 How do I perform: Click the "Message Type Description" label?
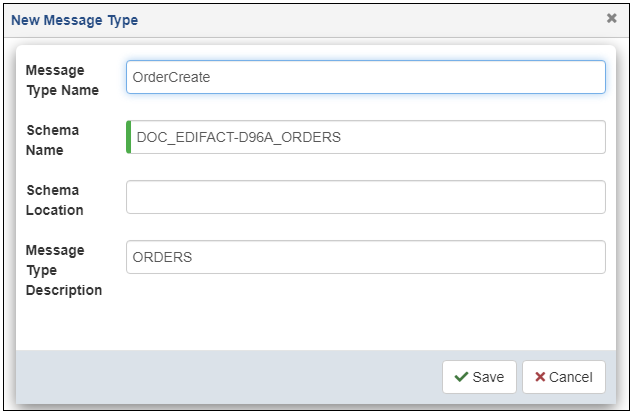[64, 270]
